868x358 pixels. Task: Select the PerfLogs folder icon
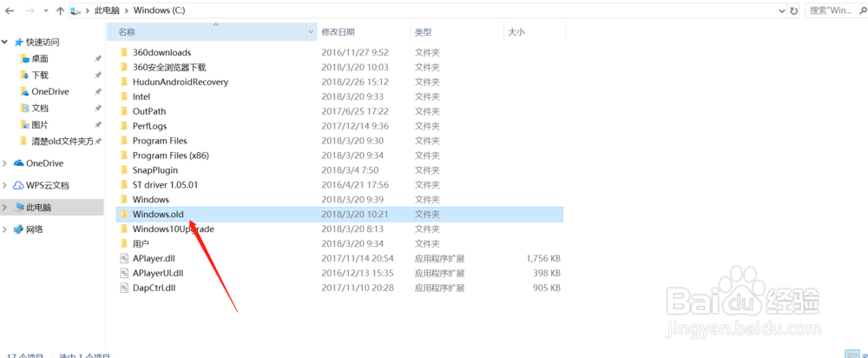click(x=124, y=126)
